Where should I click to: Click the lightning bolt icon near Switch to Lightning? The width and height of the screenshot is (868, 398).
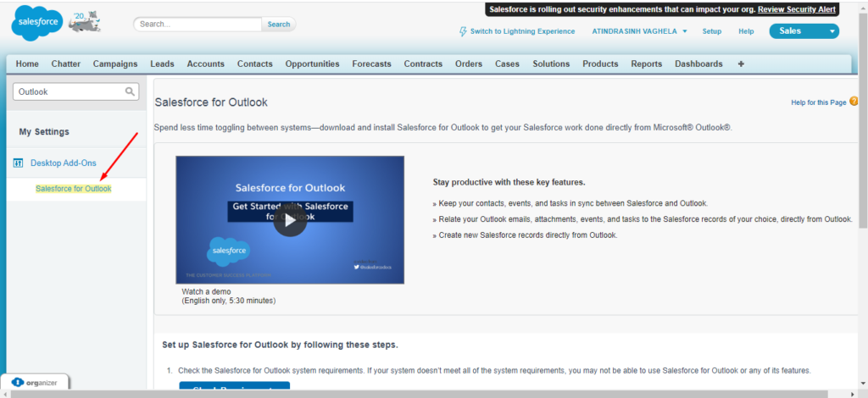pyautogui.click(x=464, y=31)
